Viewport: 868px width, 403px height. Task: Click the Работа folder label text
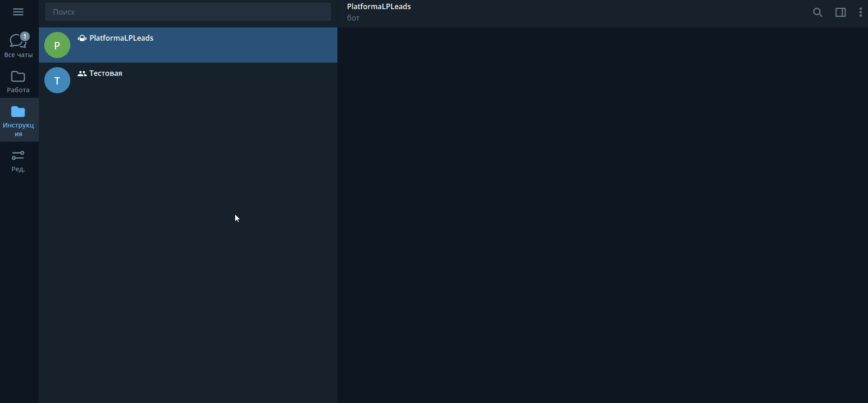tap(18, 90)
